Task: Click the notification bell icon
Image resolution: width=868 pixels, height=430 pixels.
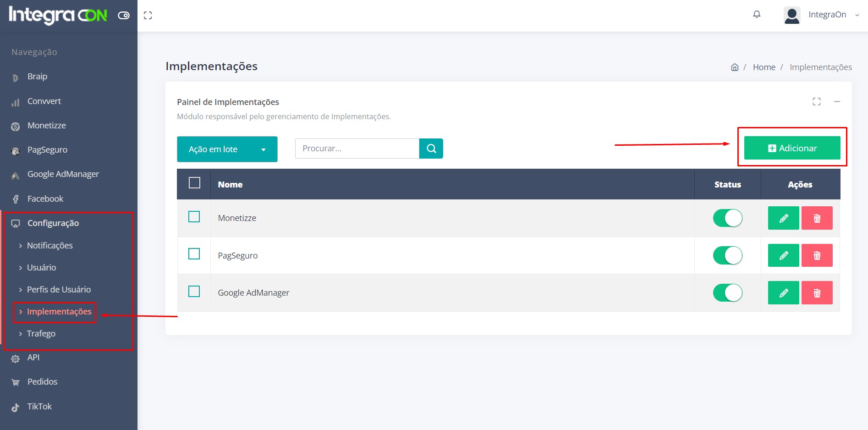Action: (757, 15)
